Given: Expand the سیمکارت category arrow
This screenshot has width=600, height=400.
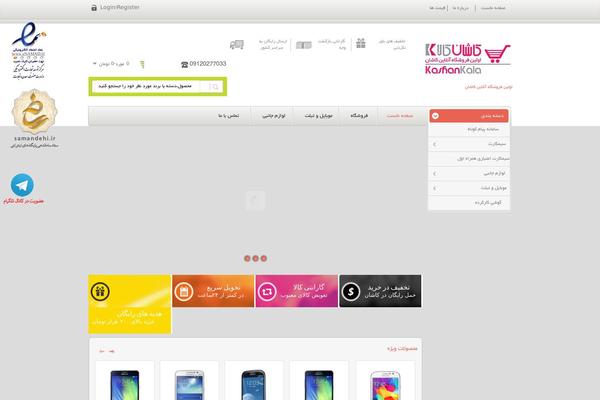Looking at the screenshot, I should coord(434,144).
